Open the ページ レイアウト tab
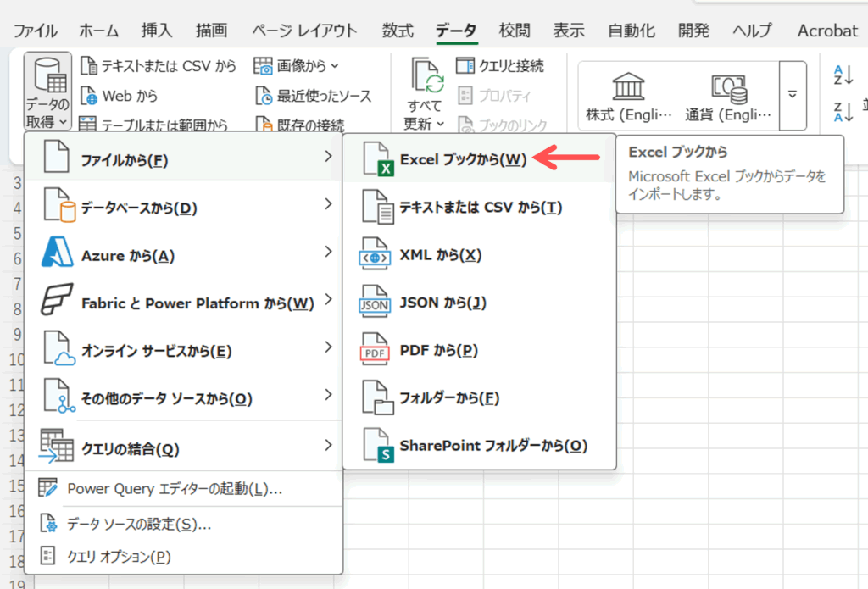The height and width of the screenshot is (589, 868). click(303, 31)
